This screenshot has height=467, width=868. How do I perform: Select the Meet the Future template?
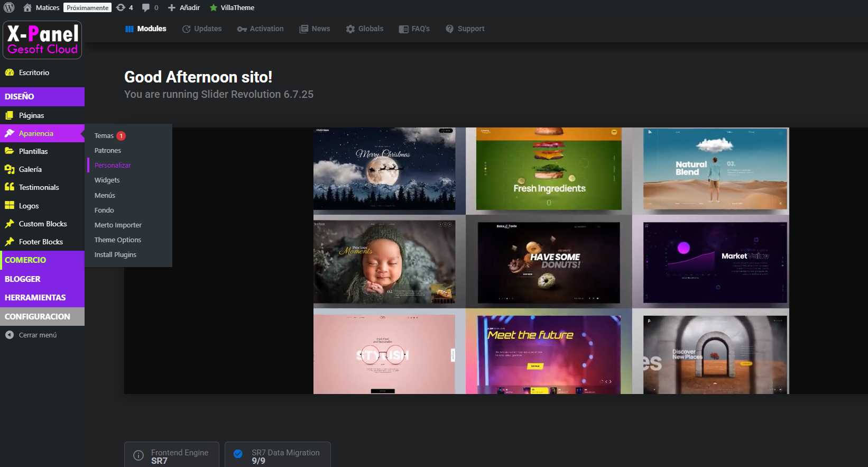549,355
